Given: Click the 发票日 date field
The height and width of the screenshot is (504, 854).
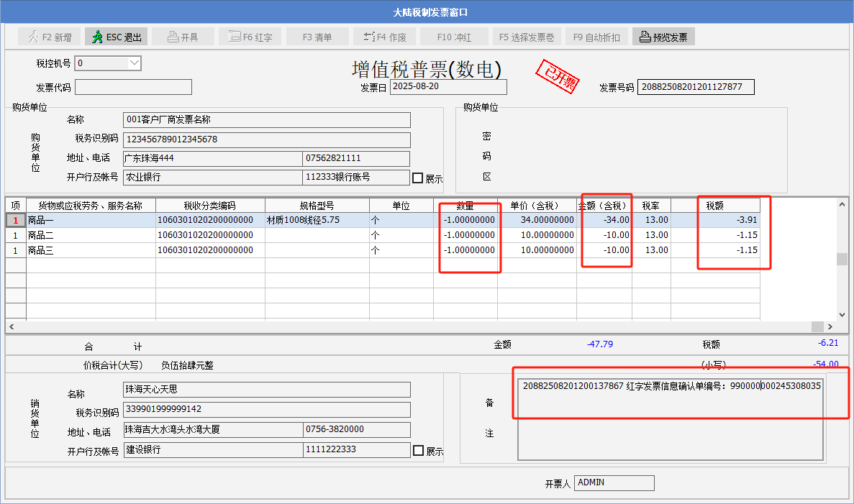Looking at the screenshot, I should click(448, 87).
